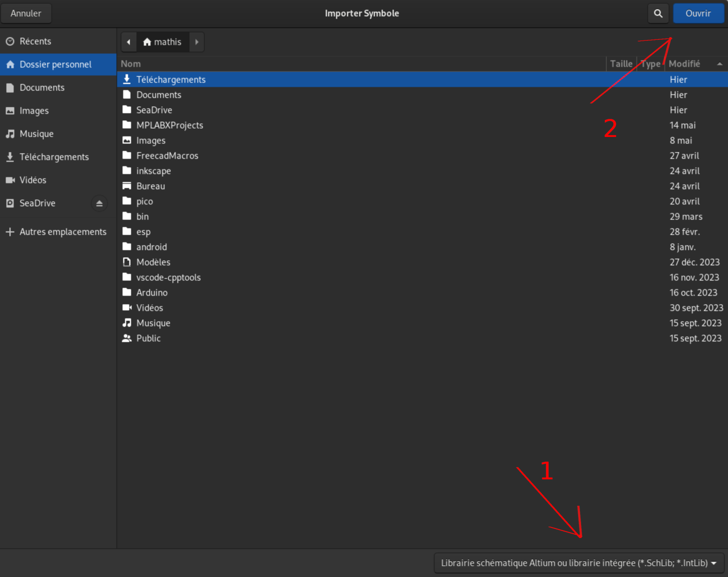728x577 pixels.
Task: Click the android folder icon
Action: point(127,247)
